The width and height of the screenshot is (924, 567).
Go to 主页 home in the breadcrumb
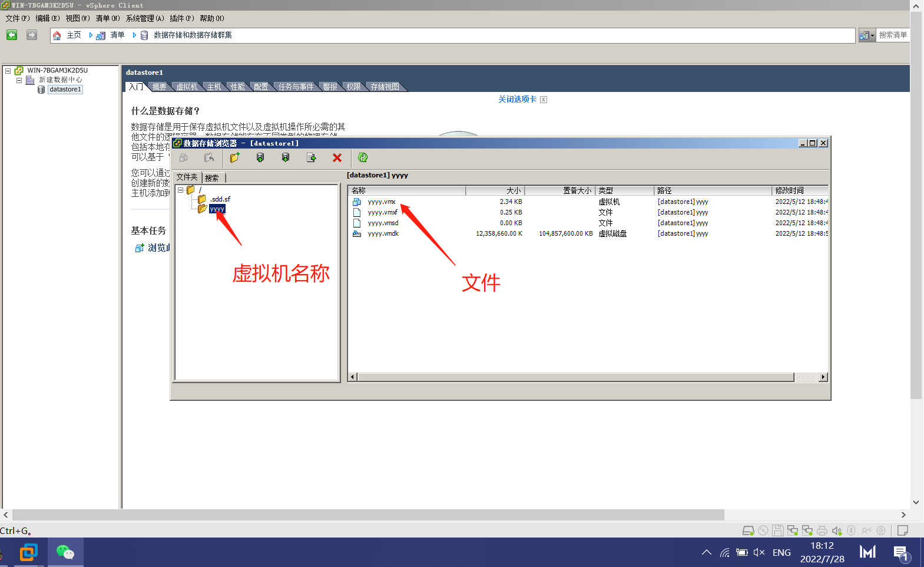click(74, 35)
